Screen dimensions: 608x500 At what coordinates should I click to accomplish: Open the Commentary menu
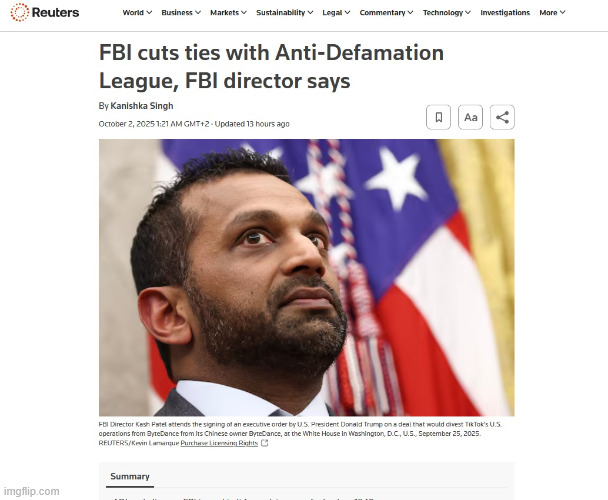(386, 12)
